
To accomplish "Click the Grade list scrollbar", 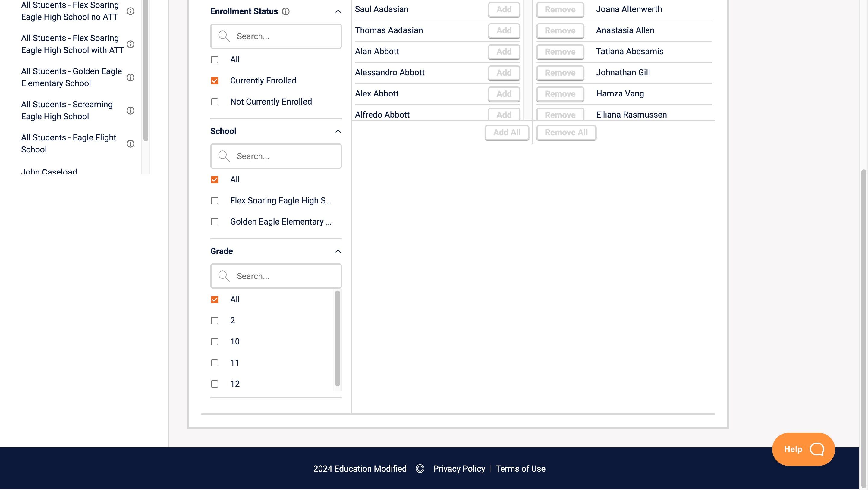I will pos(337,338).
